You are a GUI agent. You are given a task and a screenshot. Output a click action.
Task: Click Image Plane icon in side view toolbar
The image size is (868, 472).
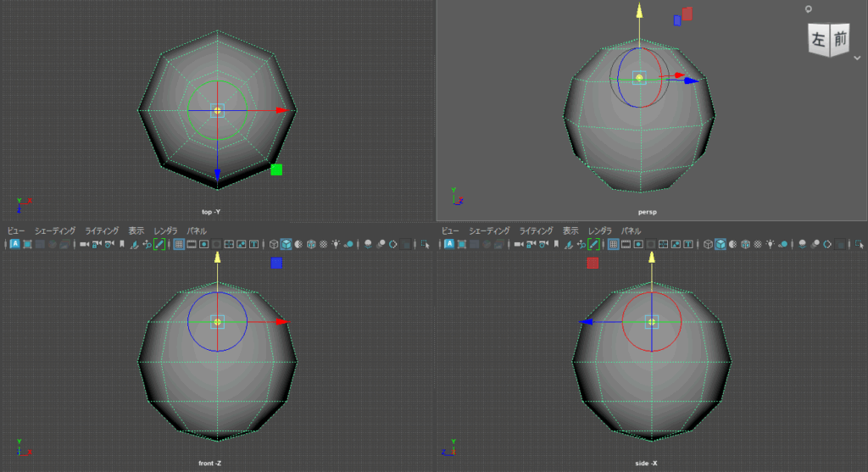570,244
